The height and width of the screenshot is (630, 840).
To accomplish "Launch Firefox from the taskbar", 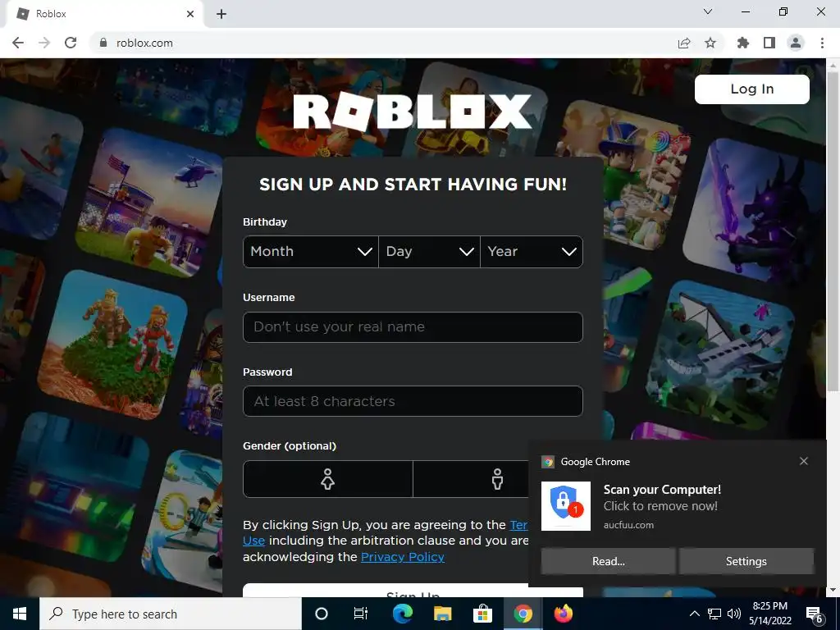I will 563,614.
